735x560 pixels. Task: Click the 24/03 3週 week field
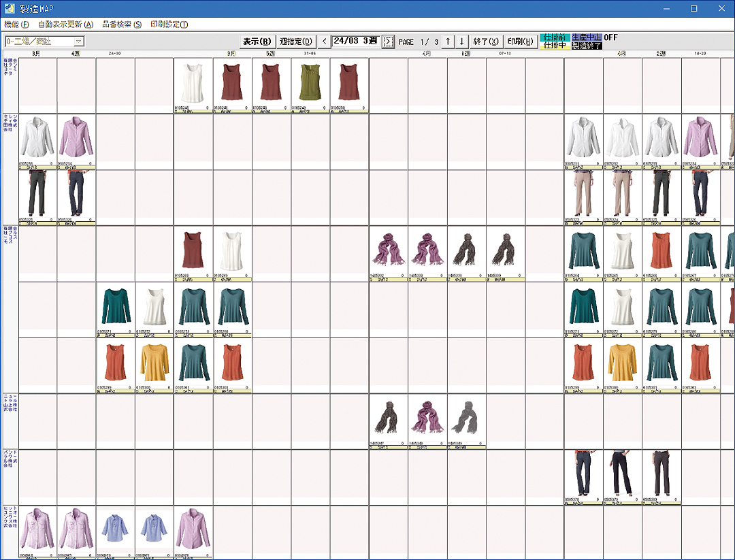(355, 41)
